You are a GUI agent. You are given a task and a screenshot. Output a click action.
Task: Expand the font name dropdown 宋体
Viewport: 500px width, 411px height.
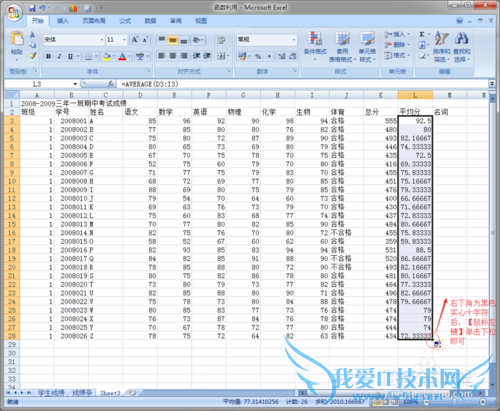102,40
